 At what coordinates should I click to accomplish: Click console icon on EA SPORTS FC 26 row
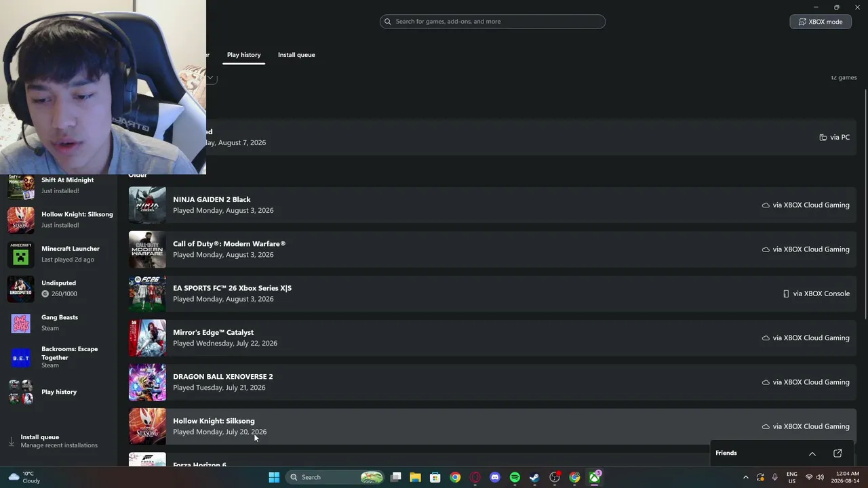pos(786,293)
